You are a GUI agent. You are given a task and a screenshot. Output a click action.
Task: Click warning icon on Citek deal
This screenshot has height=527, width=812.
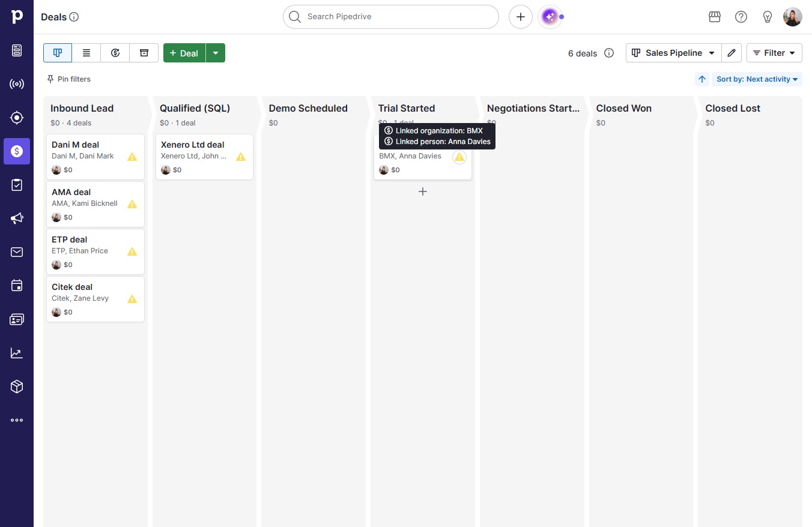click(132, 299)
